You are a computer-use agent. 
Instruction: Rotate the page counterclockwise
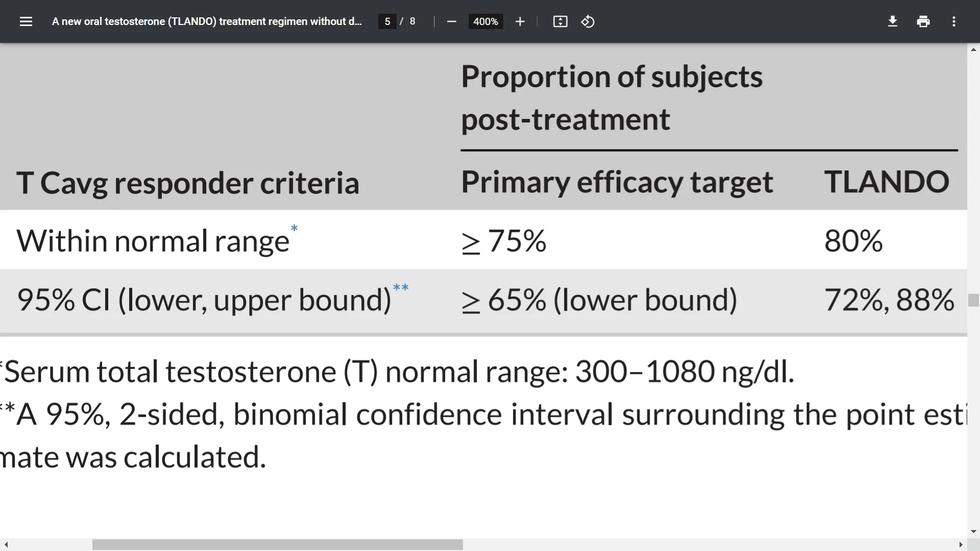click(x=588, y=21)
